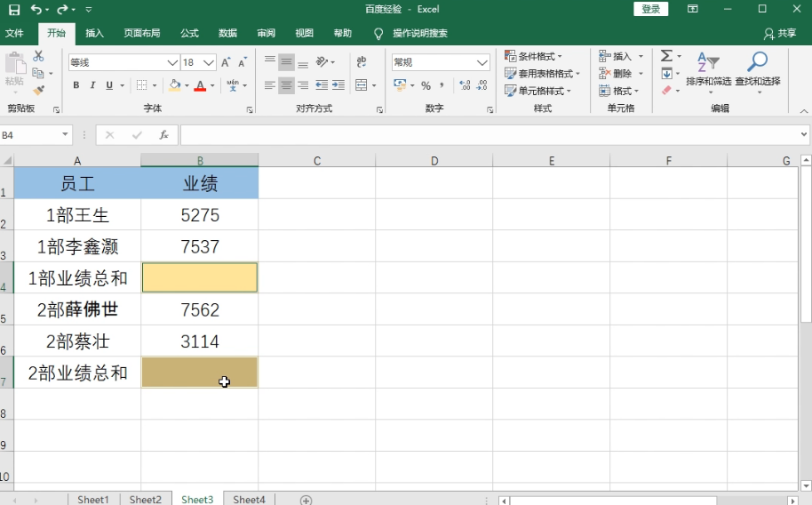Click the Redo arrow icon
This screenshot has width=812, height=505.
tap(63, 9)
